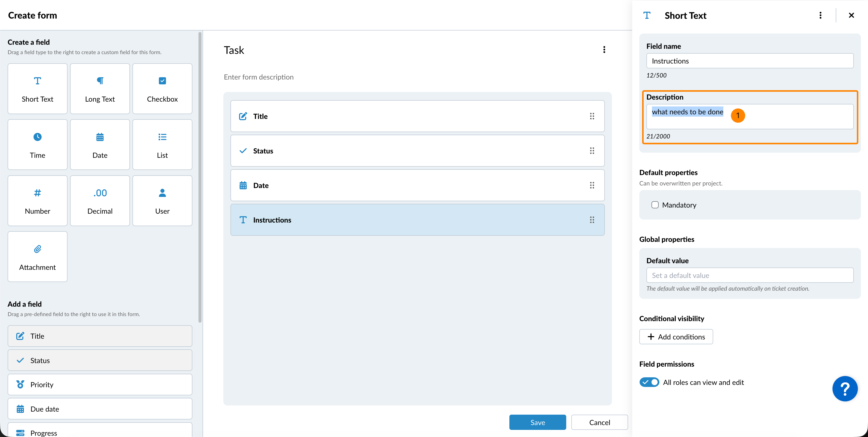Toggle All roles can view and edit

pyautogui.click(x=649, y=382)
